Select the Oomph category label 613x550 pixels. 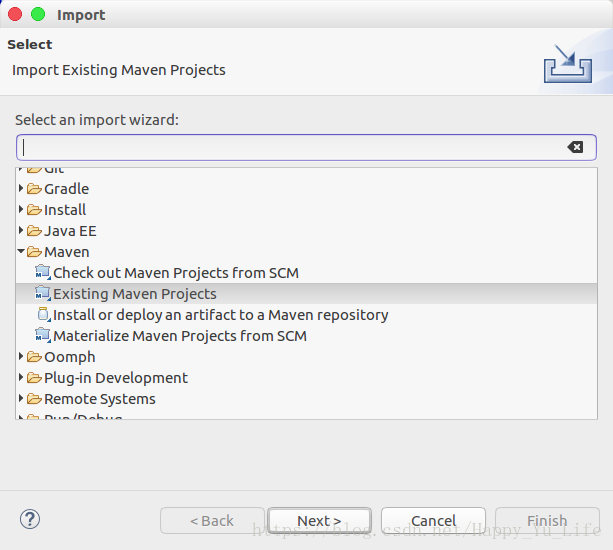point(70,357)
